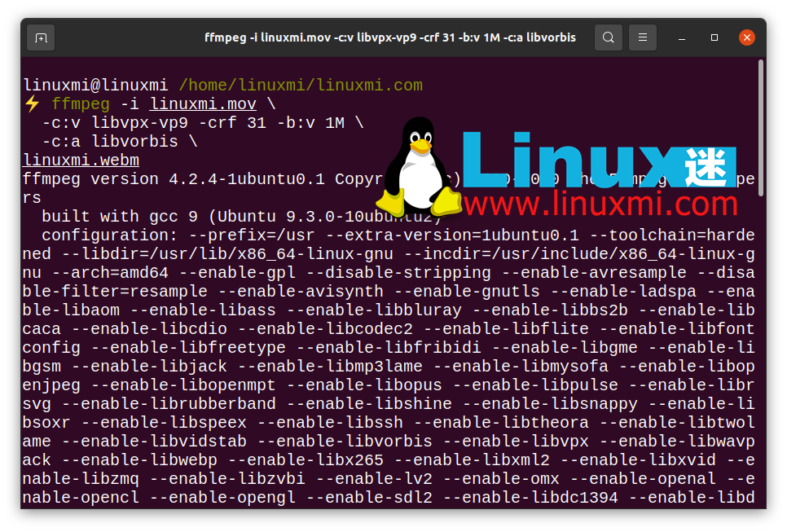
Task: Click the --enable-gpl option text
Action: tap(237, 273)
